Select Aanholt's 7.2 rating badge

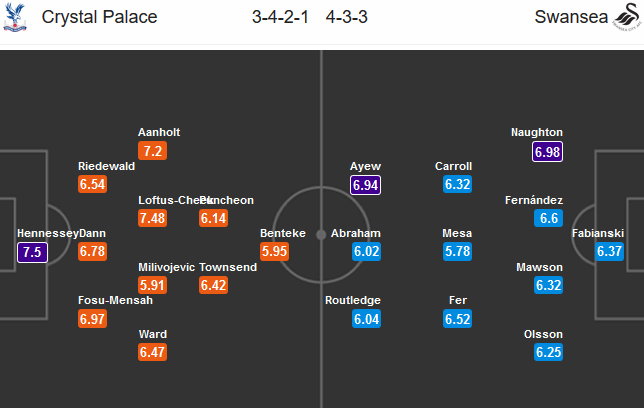coord(153,151)
